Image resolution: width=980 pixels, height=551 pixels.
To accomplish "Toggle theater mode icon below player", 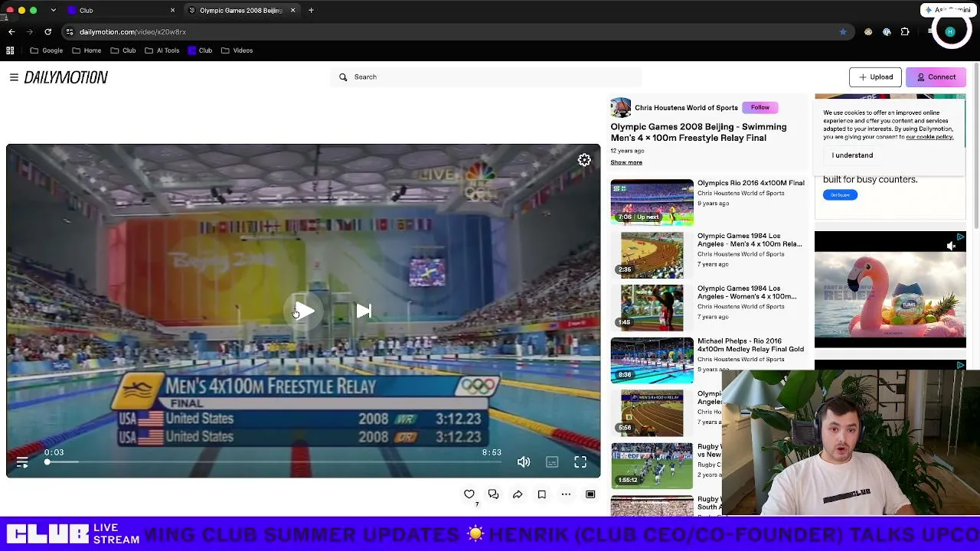I will 590,494.
